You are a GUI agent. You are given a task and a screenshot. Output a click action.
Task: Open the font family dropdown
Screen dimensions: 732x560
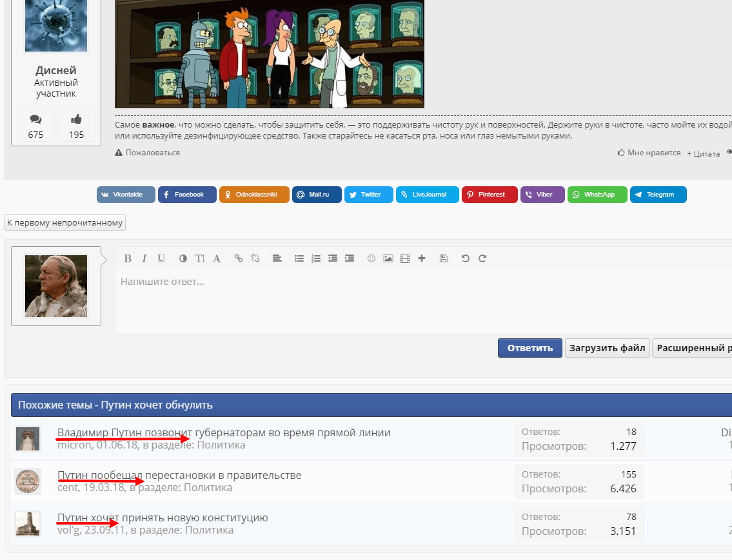[217, 258]
